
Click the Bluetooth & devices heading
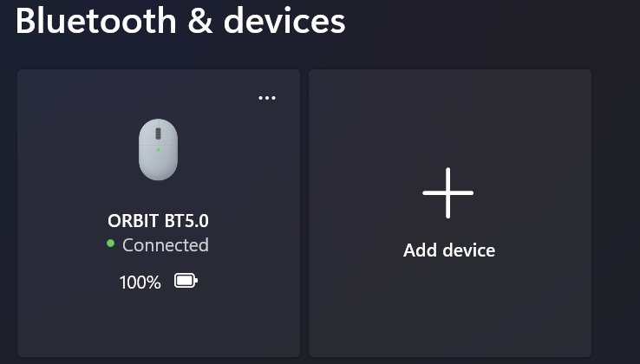click(180, 21)
